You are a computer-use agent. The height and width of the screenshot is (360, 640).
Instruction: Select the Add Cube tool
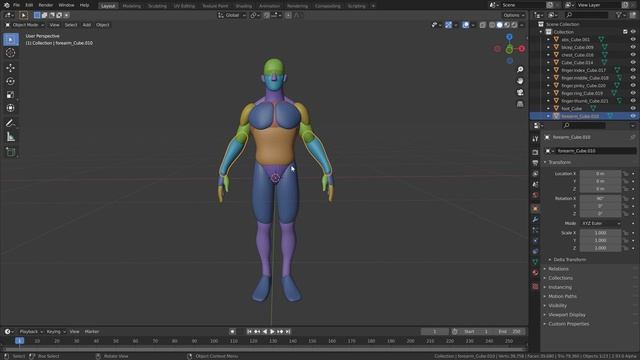tap(11, 152)
